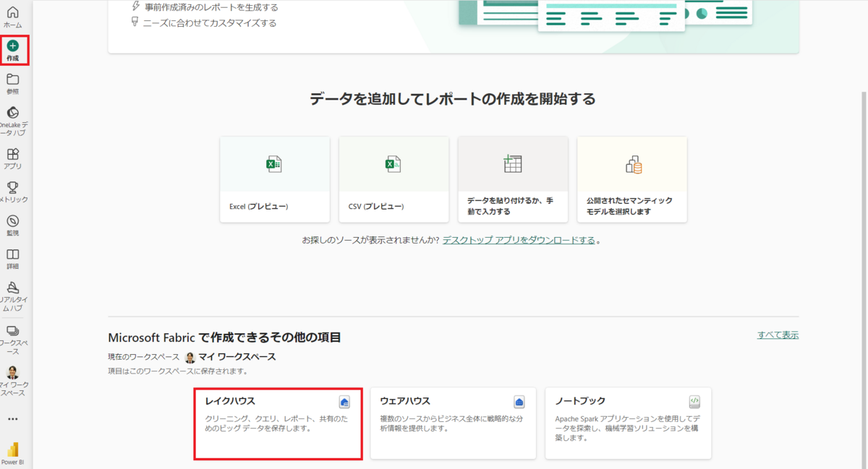Create a ノートブック item

coord(628,423)
